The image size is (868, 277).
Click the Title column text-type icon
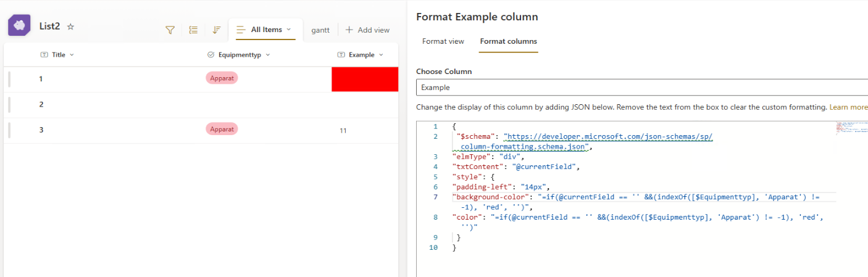pos(44,55)
